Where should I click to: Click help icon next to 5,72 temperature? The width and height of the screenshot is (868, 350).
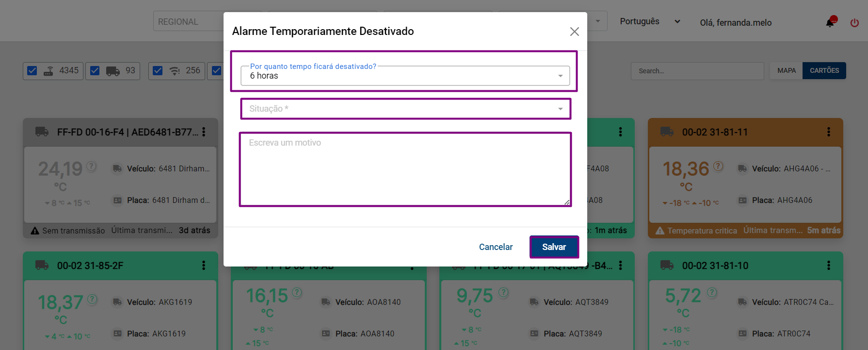tap(711, 292)
